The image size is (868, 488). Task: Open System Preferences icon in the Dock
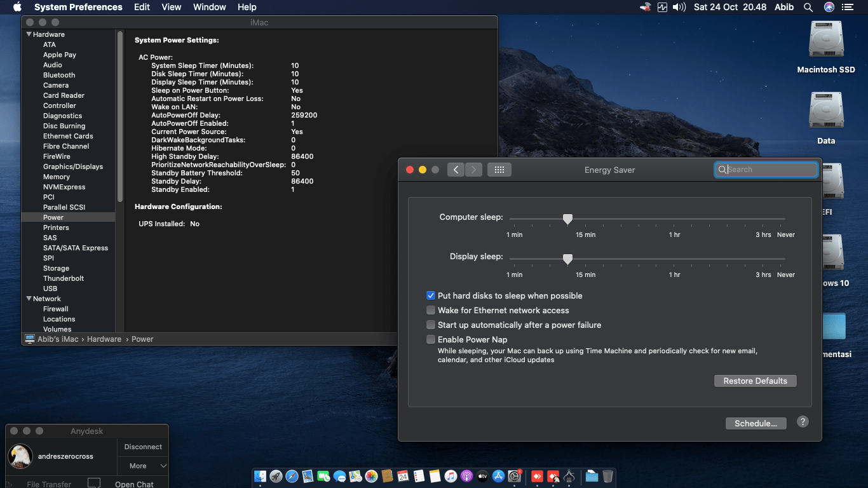tap(515, 476)
